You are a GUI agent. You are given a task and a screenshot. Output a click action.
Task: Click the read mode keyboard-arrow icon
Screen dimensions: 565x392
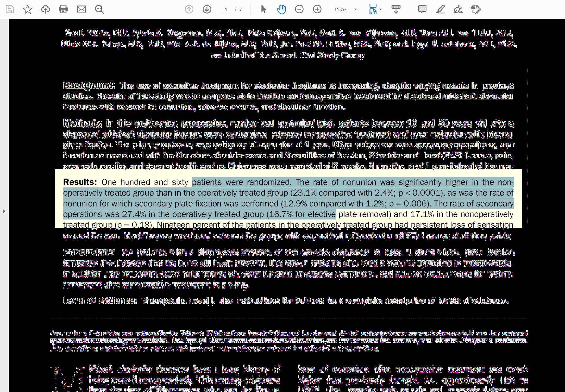(396, 9)
